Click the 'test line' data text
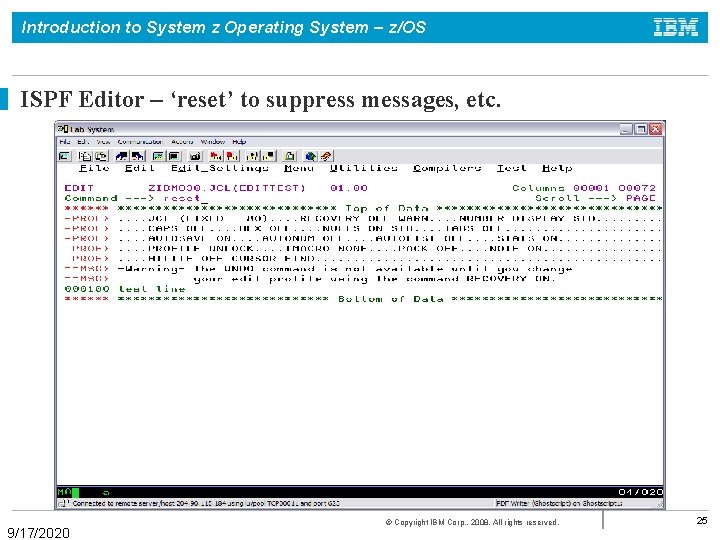 tap(152, 289)
